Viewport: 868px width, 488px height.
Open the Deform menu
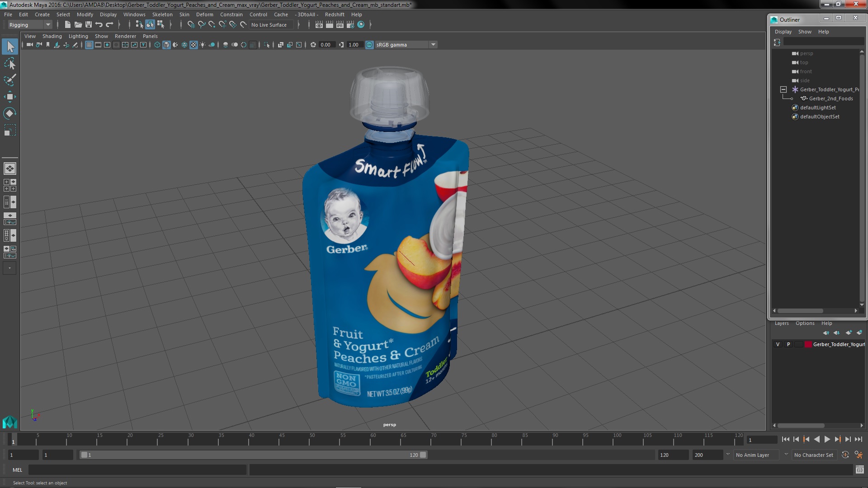[204, 14]
